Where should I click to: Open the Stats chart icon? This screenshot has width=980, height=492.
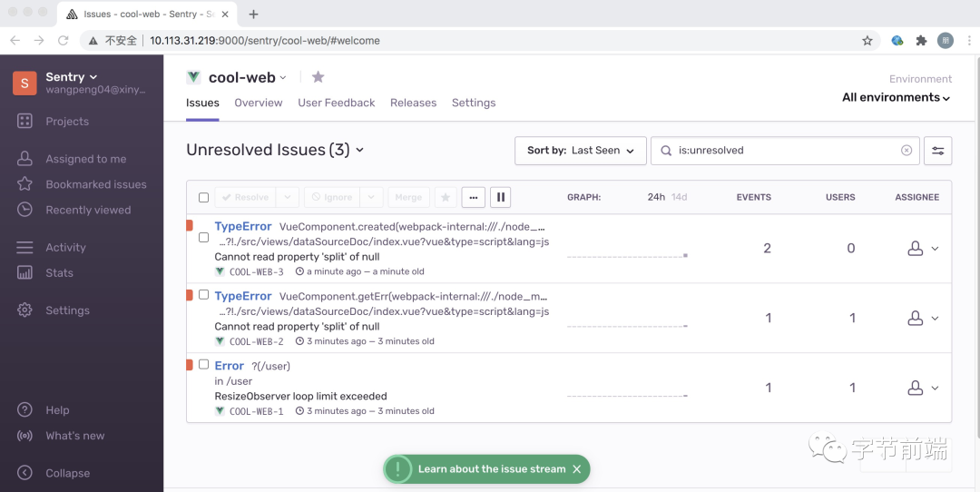coord(24,272)
